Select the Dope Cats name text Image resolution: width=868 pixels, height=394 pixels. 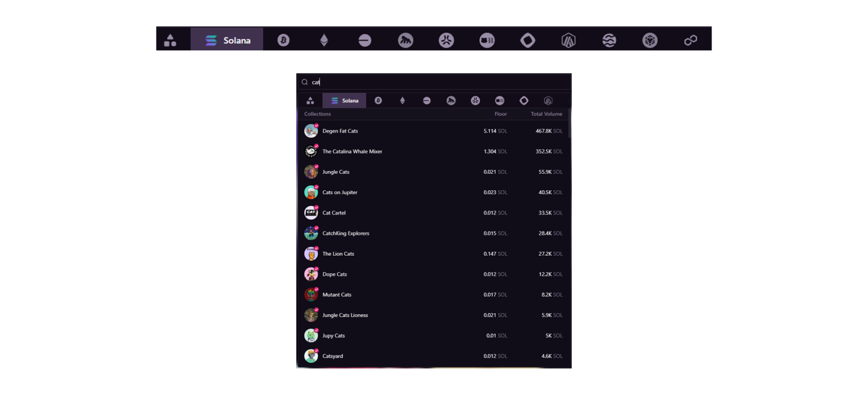335,274
